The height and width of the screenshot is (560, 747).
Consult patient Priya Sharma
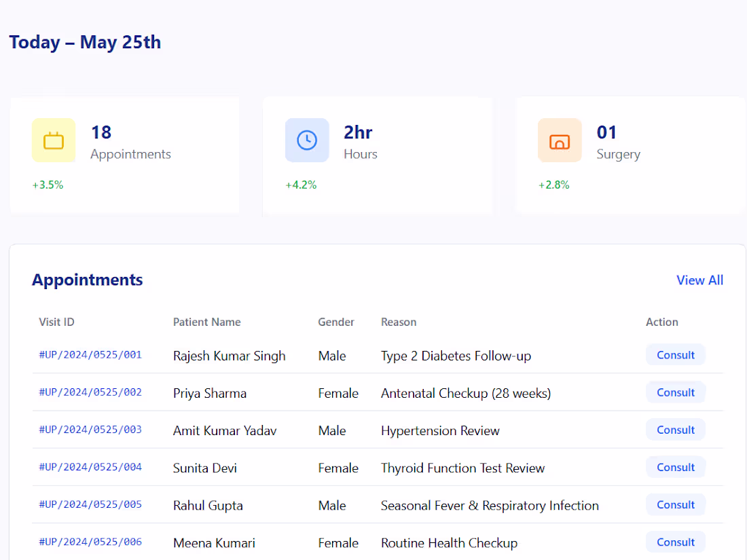(675, 392)
